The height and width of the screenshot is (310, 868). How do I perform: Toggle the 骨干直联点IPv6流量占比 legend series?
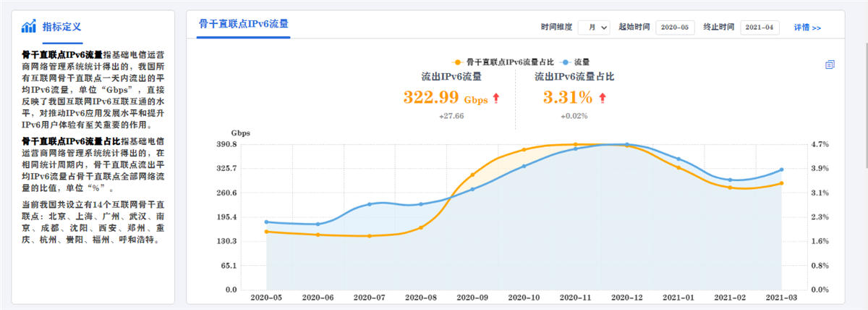click(505, 62)
